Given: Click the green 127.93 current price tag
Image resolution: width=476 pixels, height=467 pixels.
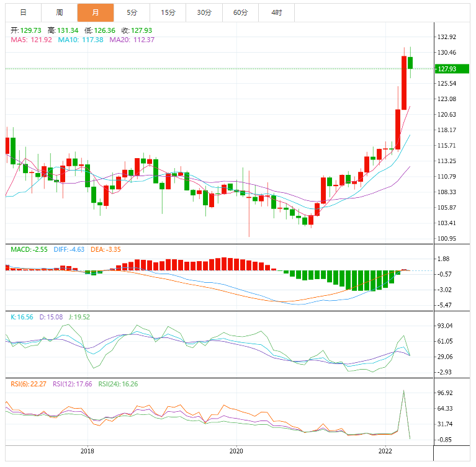Looking at the screenshot, I should pos(452,69).
